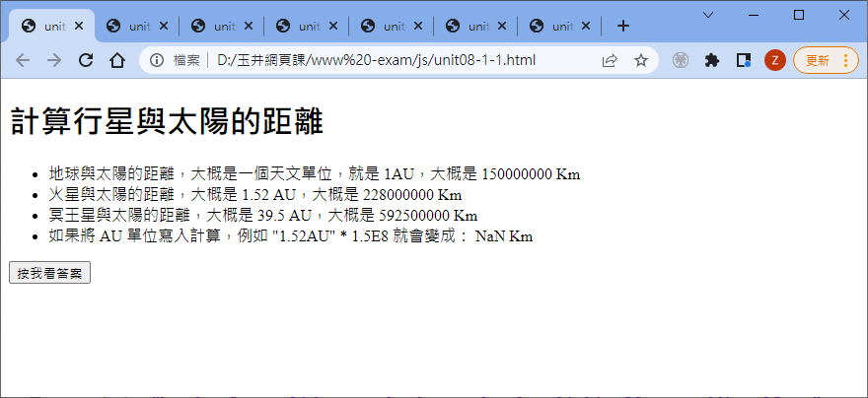
Task: Click the back navigation arrow
Action: click(23, 60)
